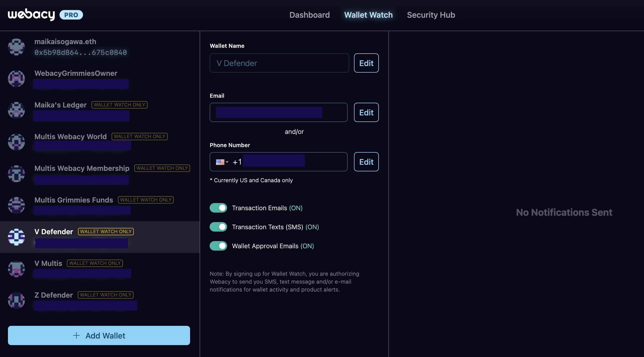Click Wallet Watch Only badge on Maika's Ledger
This screenshot has height=357, width=644.
[119, 105]
